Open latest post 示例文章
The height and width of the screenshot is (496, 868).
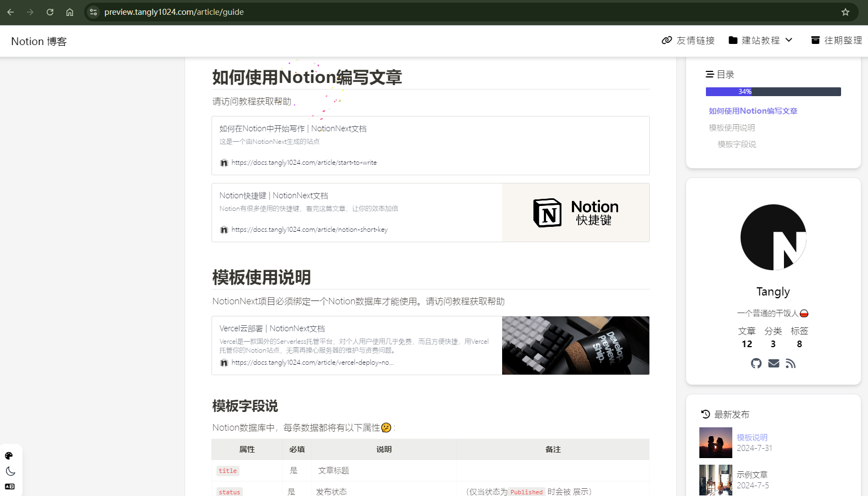[752, 475]
